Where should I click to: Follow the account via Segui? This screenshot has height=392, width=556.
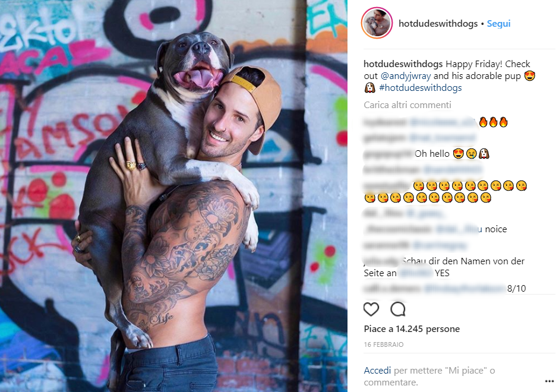[498, 23]
